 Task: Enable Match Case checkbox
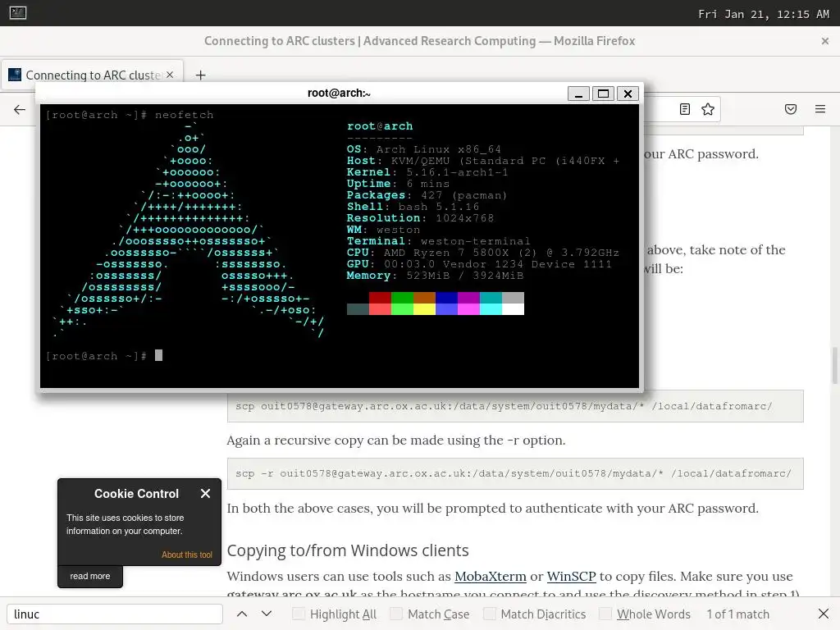pos(396,614)
